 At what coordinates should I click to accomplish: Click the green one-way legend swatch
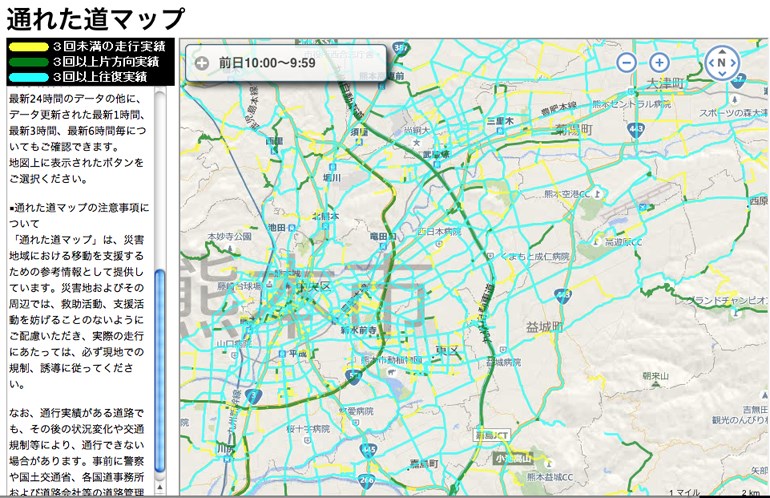tap(27, 61)
